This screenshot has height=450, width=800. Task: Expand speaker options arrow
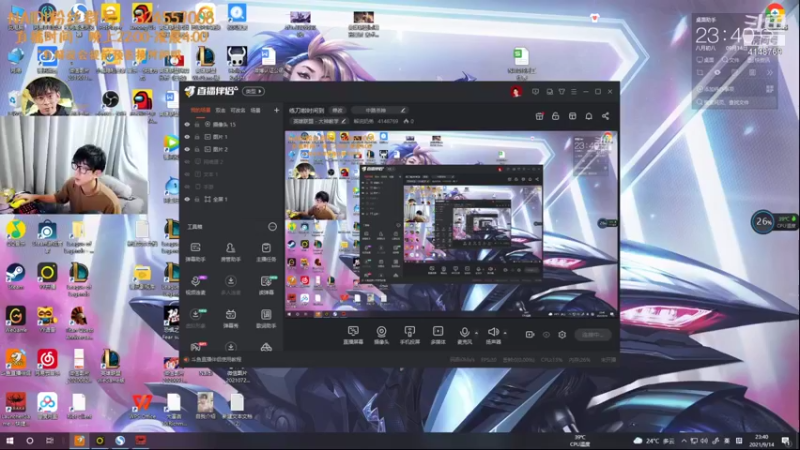click(x=505, y=333)
